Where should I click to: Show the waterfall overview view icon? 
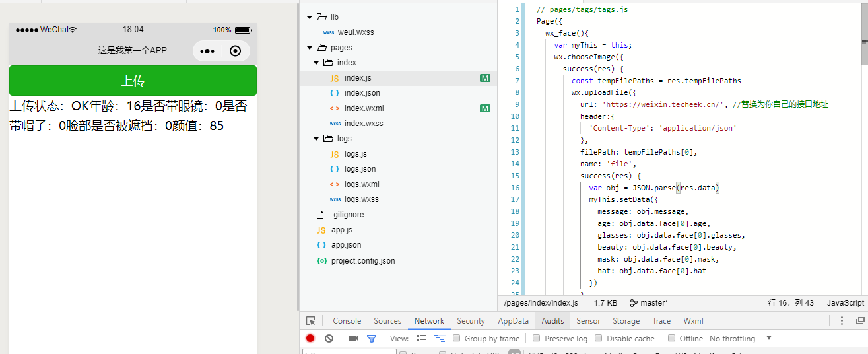439,338
